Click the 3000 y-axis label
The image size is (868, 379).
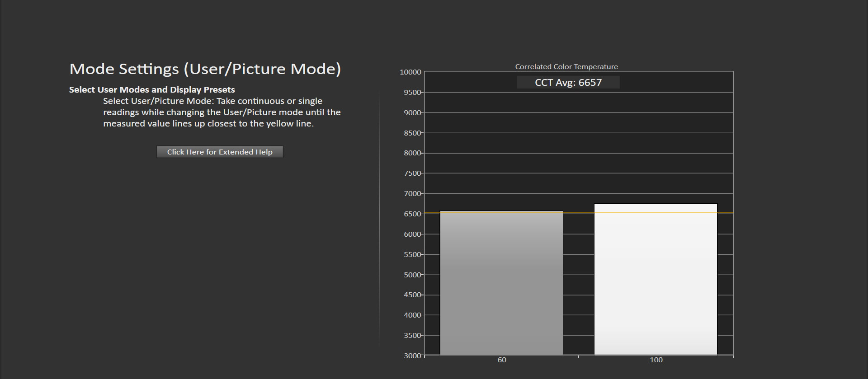(412, 356)
